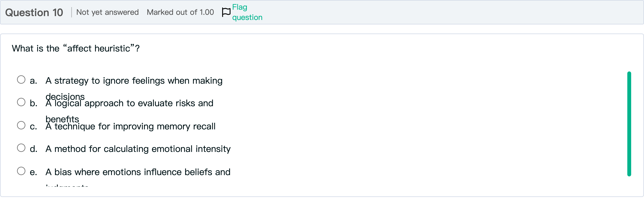Open the Flag question link
This screenshot has height=206, width=644.
[x=247, y=12]
